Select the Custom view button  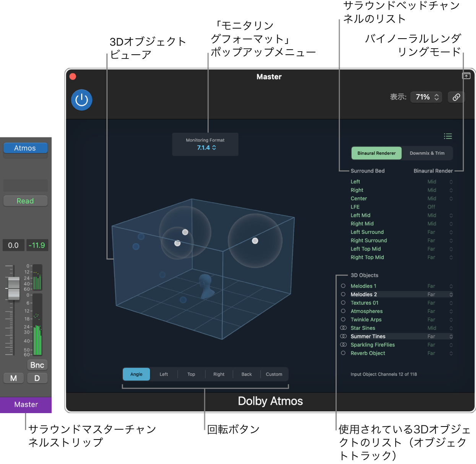(274, 374)
